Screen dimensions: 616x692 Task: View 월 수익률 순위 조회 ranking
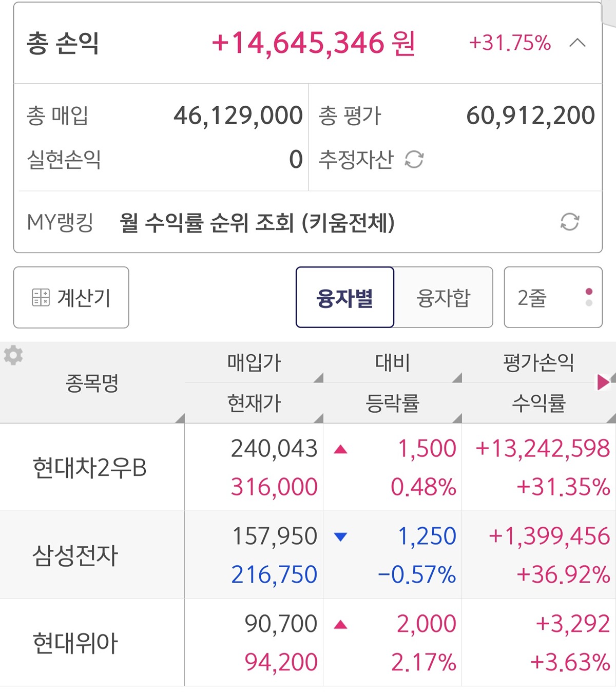(x=257, y=222)
